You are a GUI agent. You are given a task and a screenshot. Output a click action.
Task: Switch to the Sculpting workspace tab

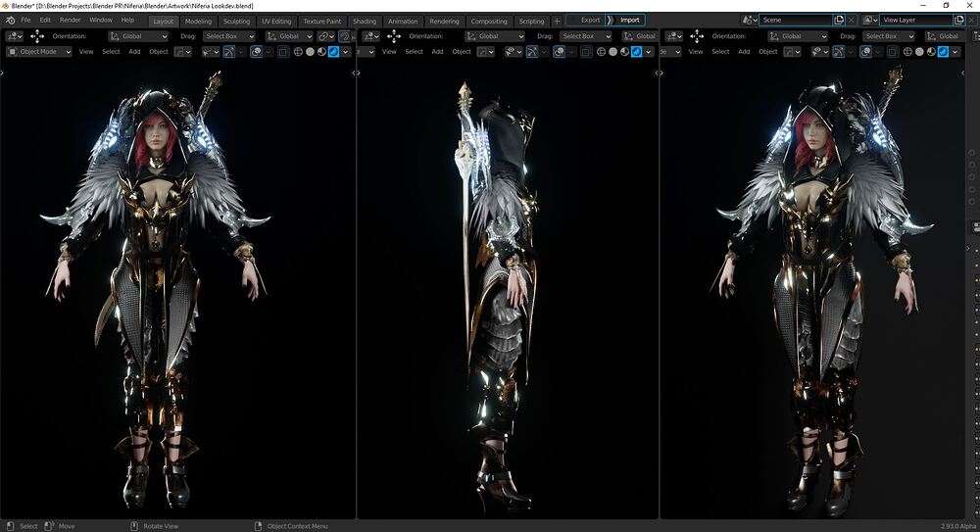[236, 21]
